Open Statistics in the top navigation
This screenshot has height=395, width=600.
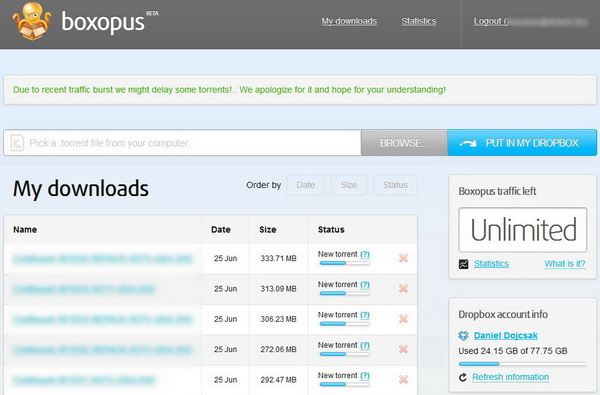tap(419, 21)
